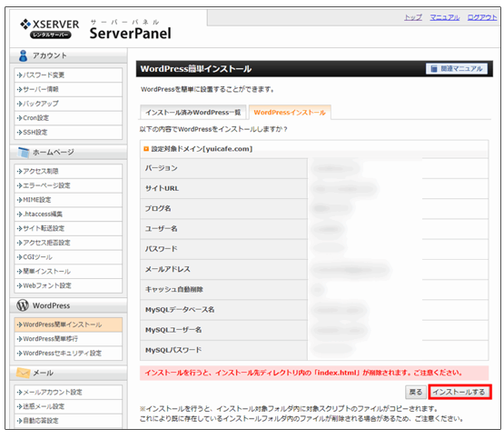Click the WordPress logo icon in sidebar
Image resolution: width=504 pixels, height=439 pixels.
pyautogui.click(x=23, y=305)
